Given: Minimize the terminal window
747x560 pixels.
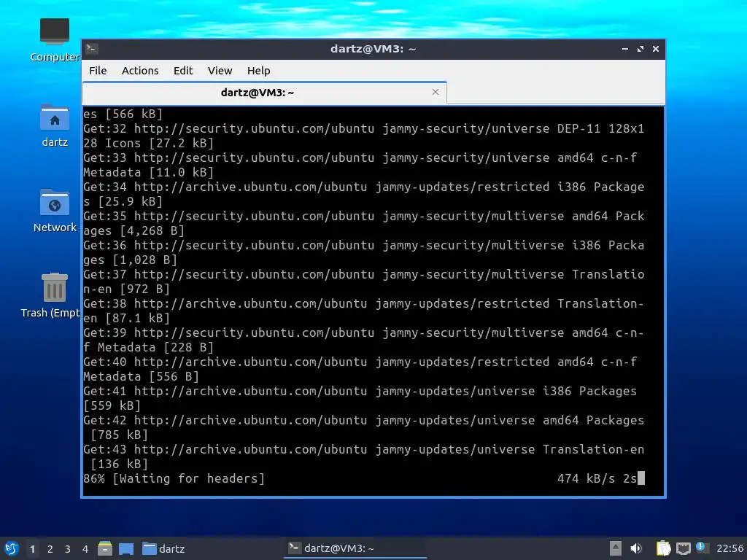Looking at the screenshot, I should (x=625, y=49).
